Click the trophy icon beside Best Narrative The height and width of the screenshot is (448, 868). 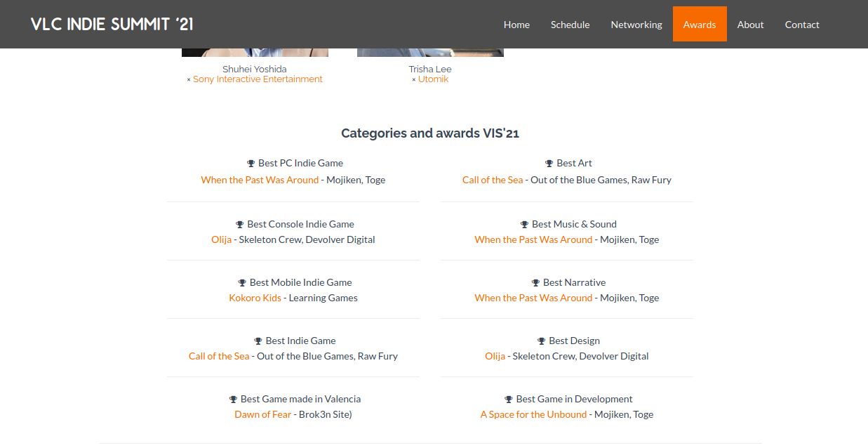click(x=536, y=283)
